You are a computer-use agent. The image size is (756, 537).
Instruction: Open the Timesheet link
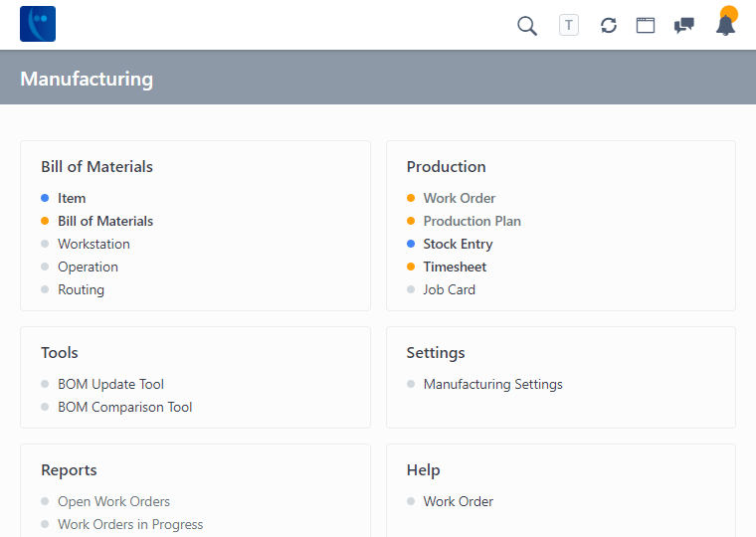tap(455, 267)
